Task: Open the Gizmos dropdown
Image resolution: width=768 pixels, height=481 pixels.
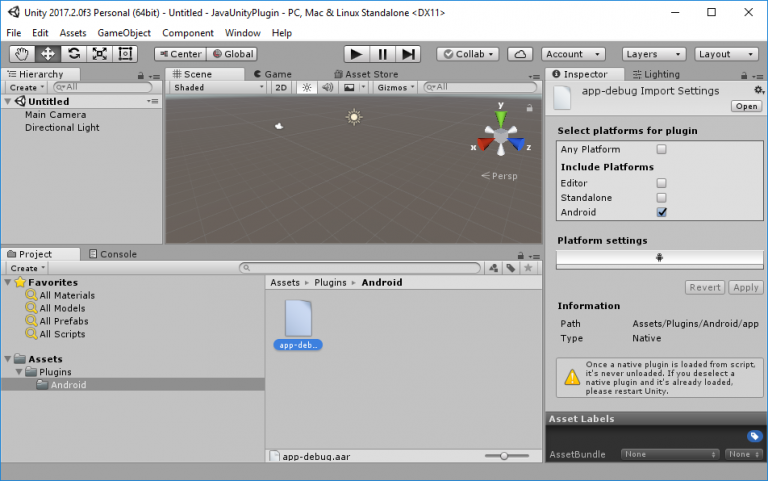Action: coord(396,88)
